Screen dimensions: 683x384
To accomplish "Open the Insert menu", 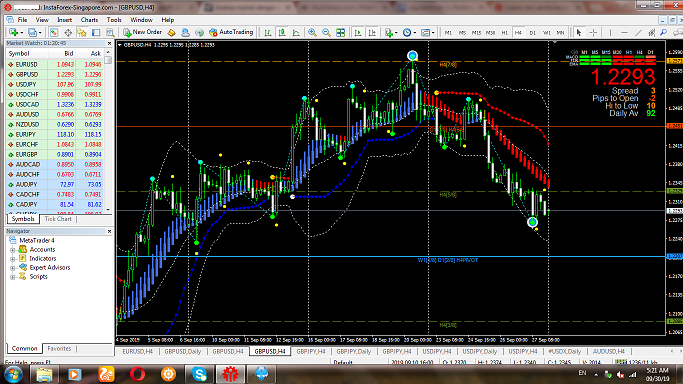I will point(64,20).
